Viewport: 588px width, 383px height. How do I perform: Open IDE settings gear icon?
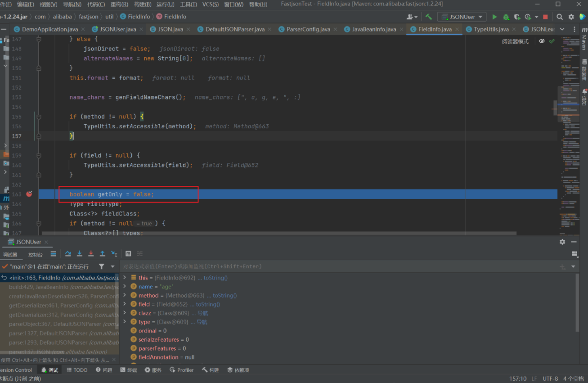pyautogui.click(x=571, y=17)
